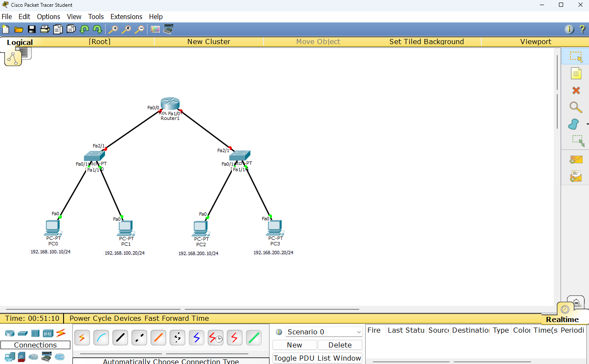Expand the Draw Polygon shape arrow
This screenshot has height=364, width=589.
tap(587, 124)
